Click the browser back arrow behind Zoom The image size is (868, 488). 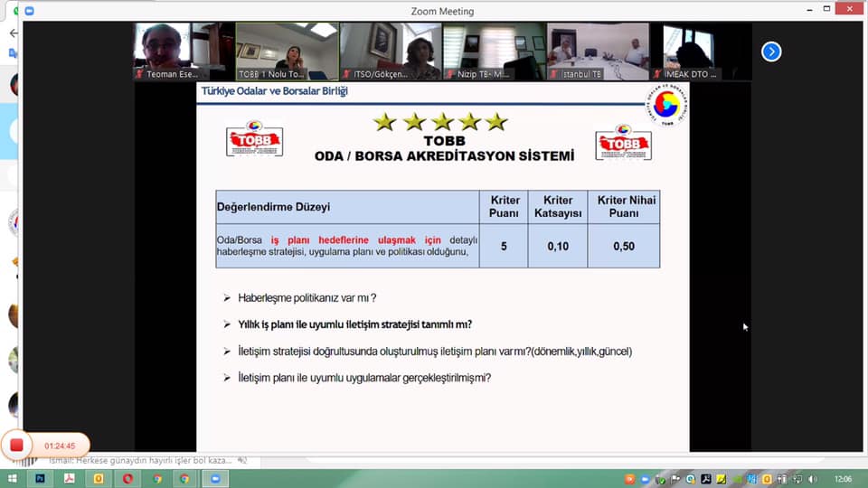[x=13, y=33]
